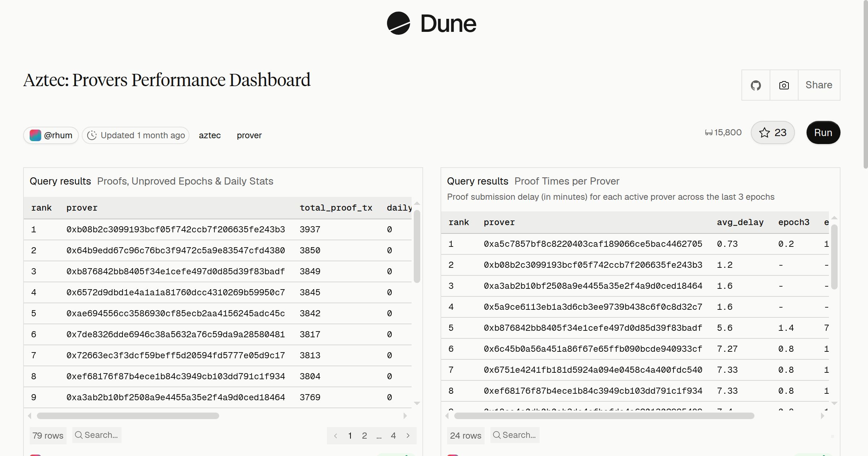Open the GitHub icon link
The image size is (868, 456).
(x=756, y=85)
